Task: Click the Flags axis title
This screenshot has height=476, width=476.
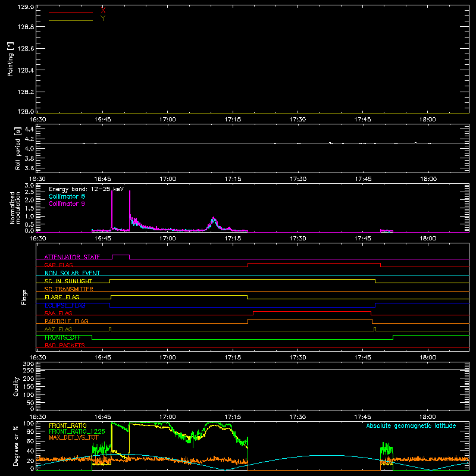Action: (24, 297)
